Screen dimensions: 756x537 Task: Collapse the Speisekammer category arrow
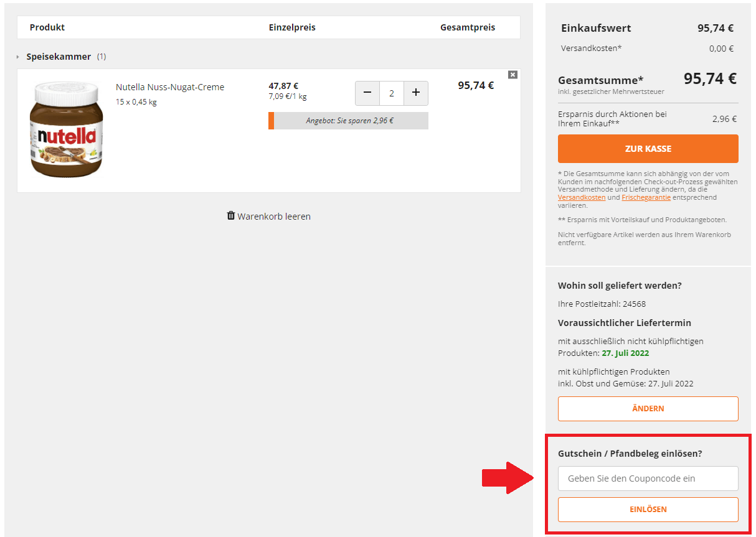18,57
